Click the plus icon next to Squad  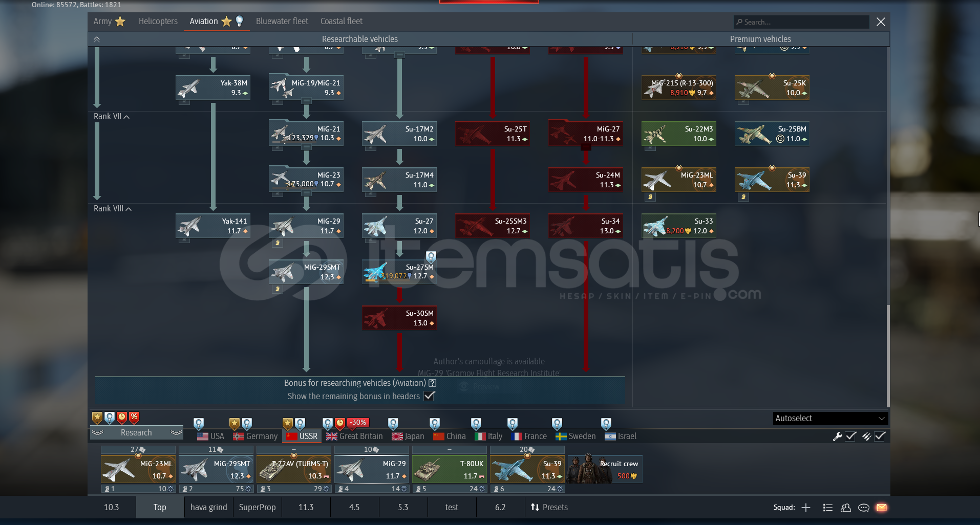[x=806, y=508]
